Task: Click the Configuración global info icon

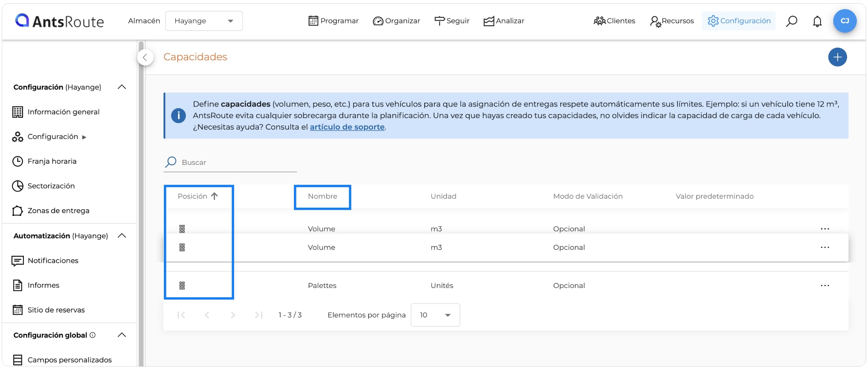Action: [x=93, y=335]
